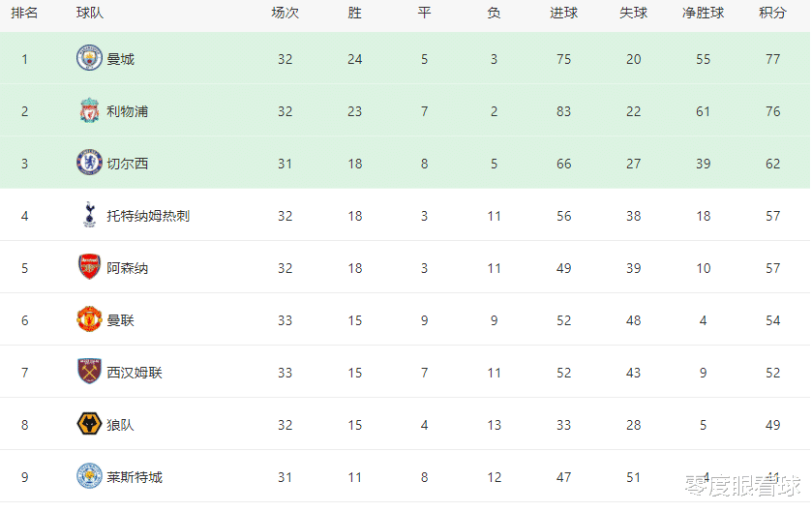Sort table by 积分 column header
Screen dimensions: 812x512
click(772, 13)
